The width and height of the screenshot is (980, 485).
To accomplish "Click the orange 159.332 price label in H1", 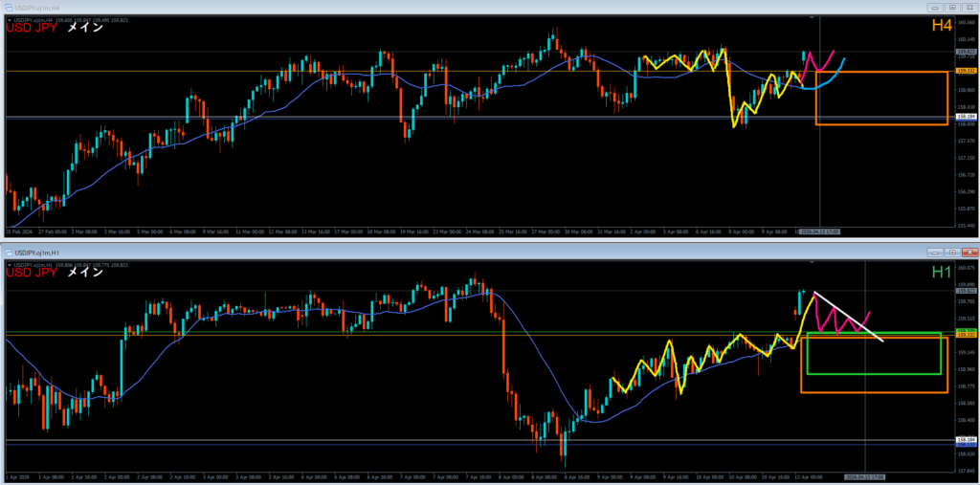I will tap(967, 335).
